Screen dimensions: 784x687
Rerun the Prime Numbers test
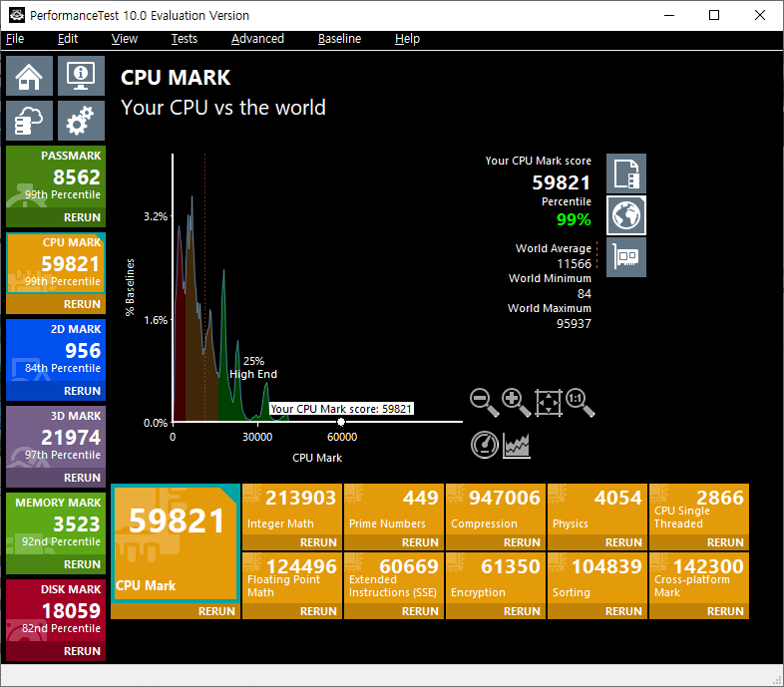(420, 542)
